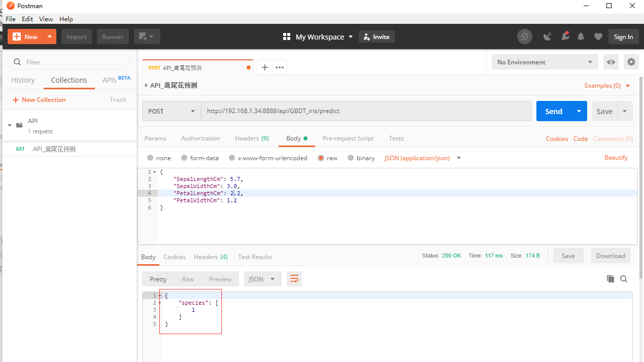Switch to the Headers (9) tab
This screenshot has width=644, height=362.
coord(252,138)
